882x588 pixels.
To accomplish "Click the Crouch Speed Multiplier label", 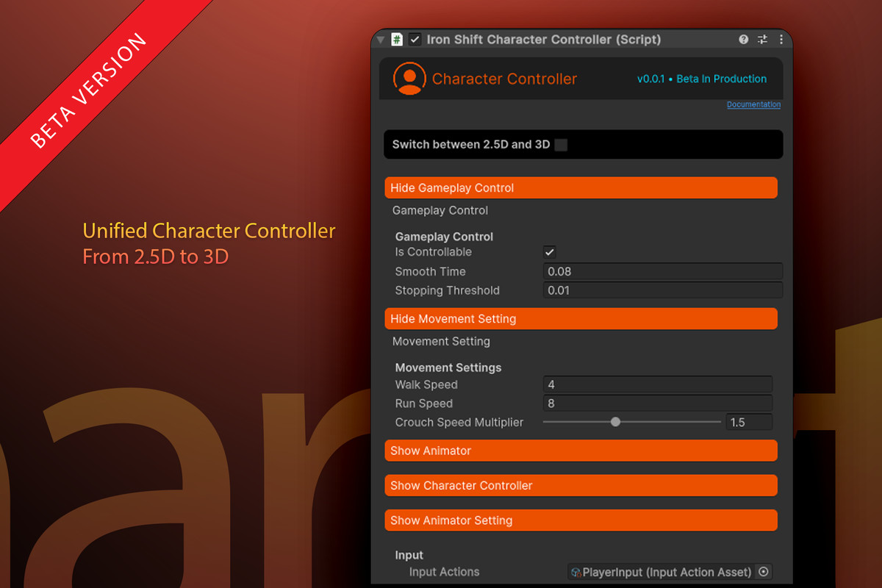I will (x=459, y=422).
